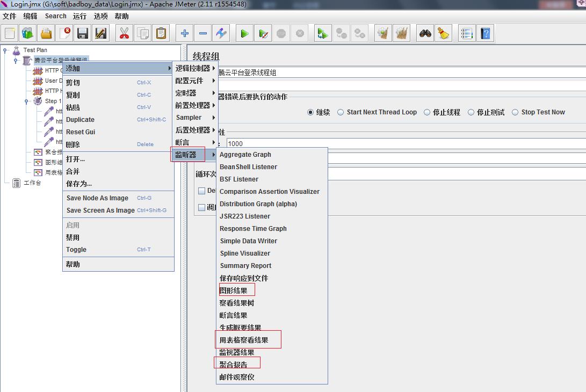Click the Toggle enable/disable icon
This screenshot has width=586, height=392.
click(x=221, y=33)
